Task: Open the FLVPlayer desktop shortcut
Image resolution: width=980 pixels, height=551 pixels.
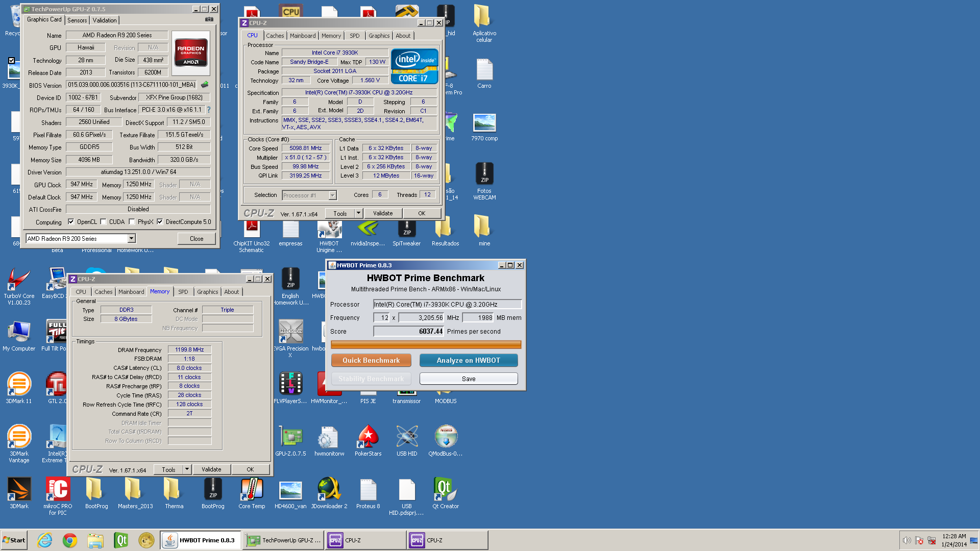Action: point(290,388)
